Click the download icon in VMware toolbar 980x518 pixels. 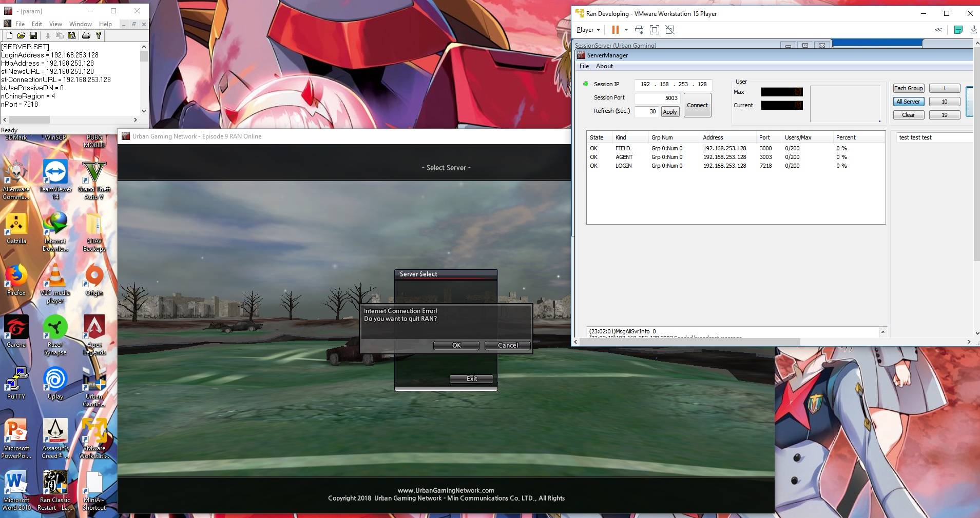click(x=973, y=30)
